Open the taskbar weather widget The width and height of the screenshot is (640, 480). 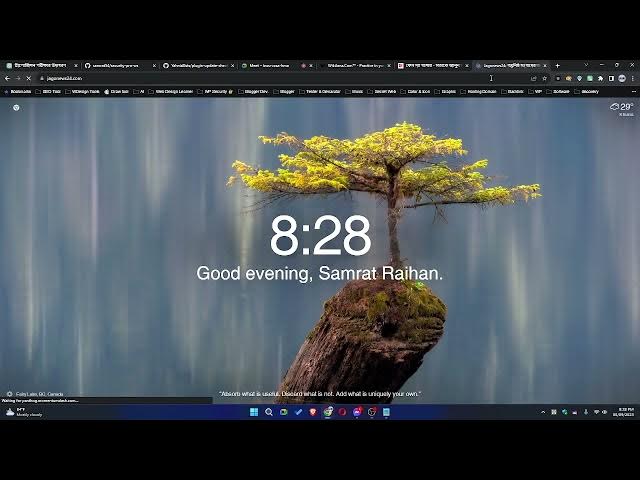[24, 412]
